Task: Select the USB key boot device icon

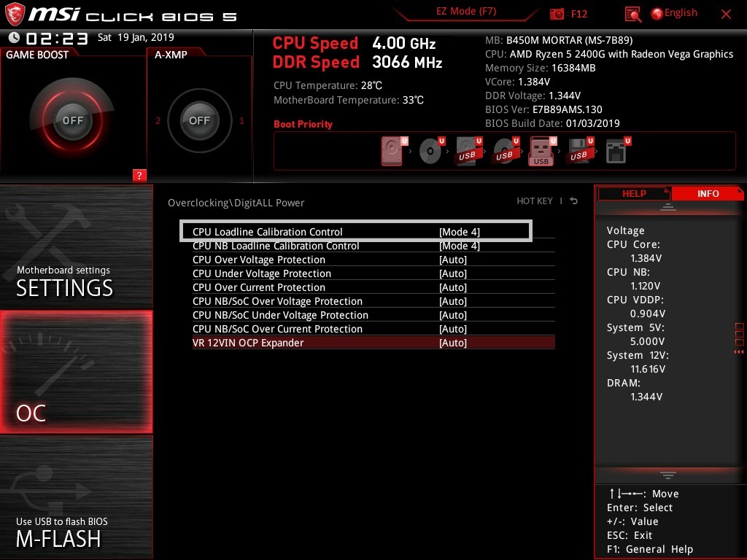Action: tap(541, 151)
